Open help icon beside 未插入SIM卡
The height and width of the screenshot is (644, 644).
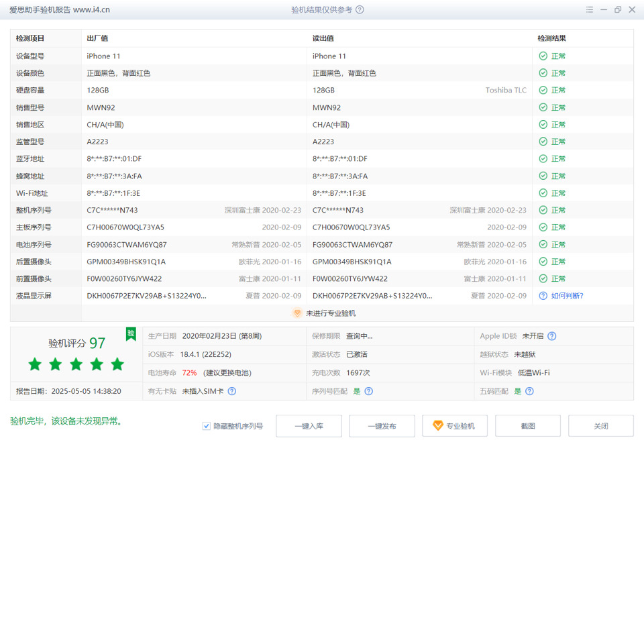pos(232,391)
